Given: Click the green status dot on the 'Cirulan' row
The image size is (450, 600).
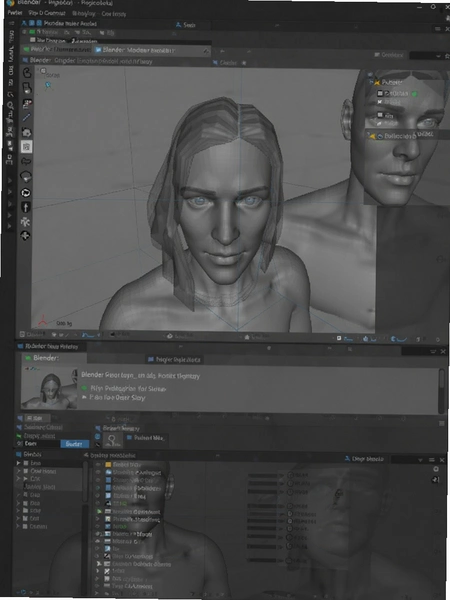Looking at the screenshot, I should click(415, 94).
